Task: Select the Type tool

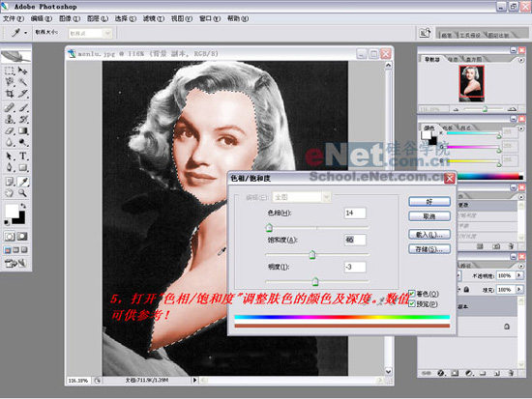Action: [x=23, y=157]
